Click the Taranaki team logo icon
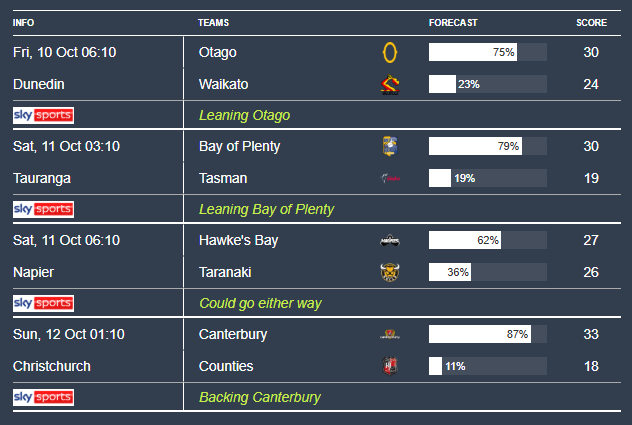632x425 pixels. pos(390,272)
